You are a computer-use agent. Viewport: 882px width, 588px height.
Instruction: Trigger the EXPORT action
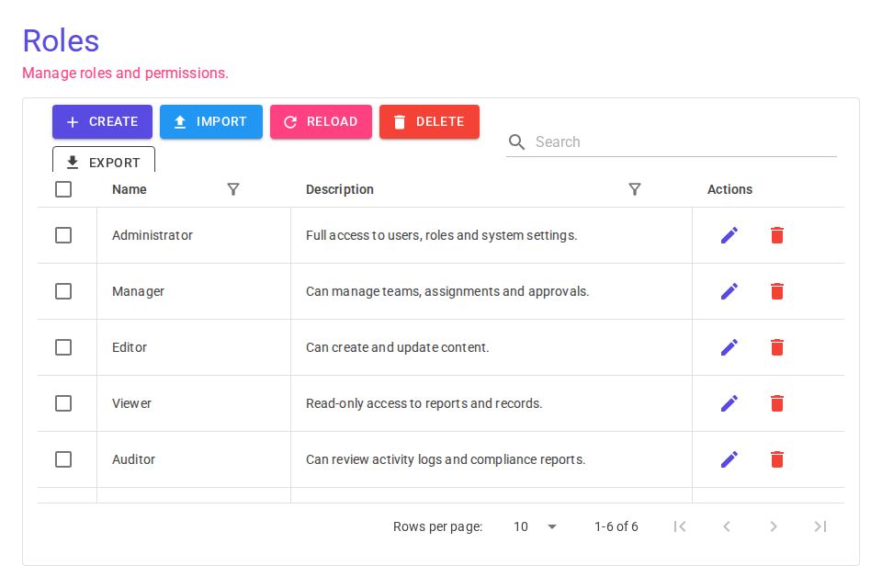(104, 163)
